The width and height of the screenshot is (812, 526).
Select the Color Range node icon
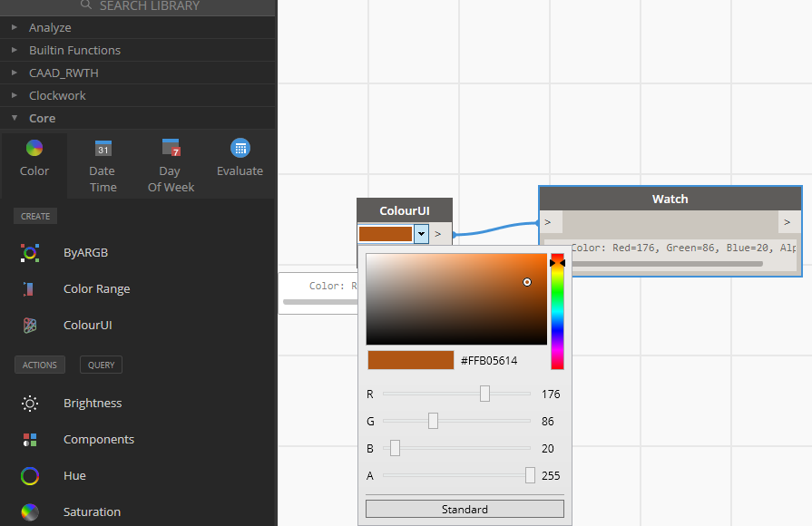[x=29, y=289]
